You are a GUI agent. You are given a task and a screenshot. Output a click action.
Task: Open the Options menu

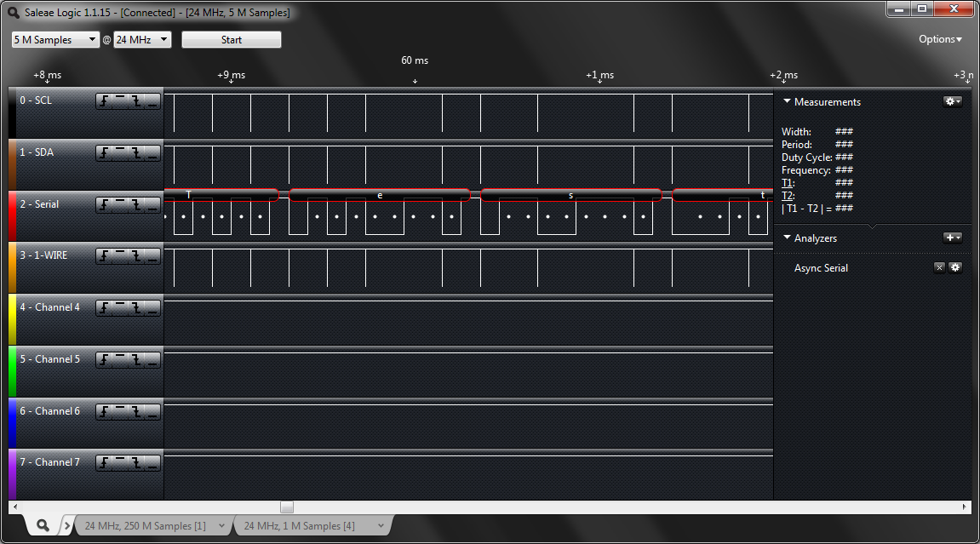940,38
